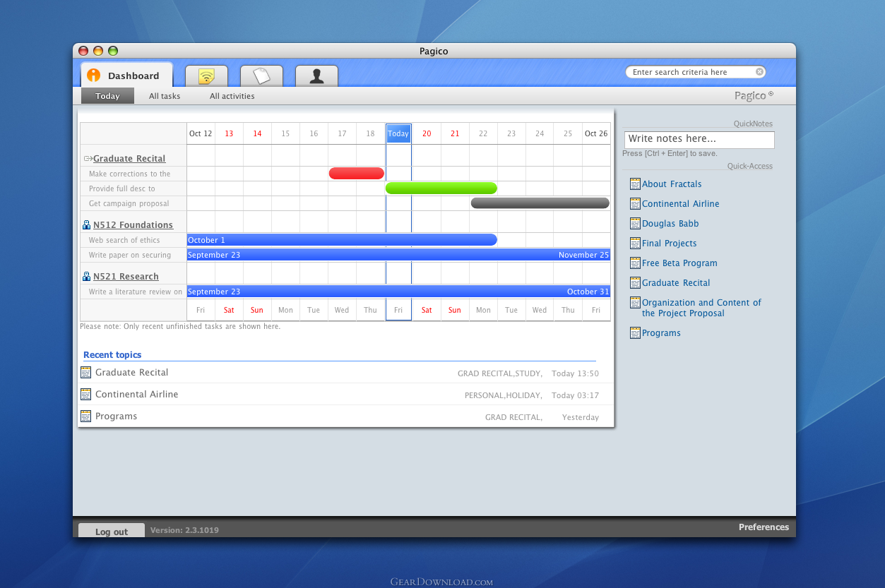Viewport: 885px width, 588px height.
Task: Click the 'Web search of ethics' task label
Action: [x=124, y=240]
